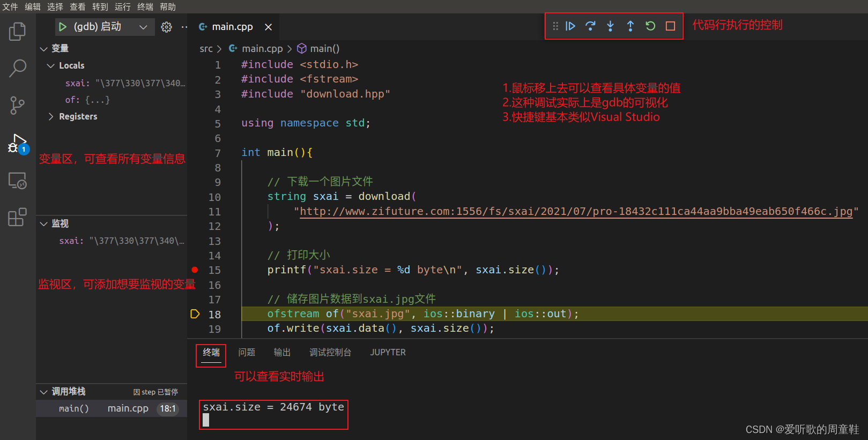Open the Source Control view
The height and width of the screenshot is (440, 868).
pos(17,105)
